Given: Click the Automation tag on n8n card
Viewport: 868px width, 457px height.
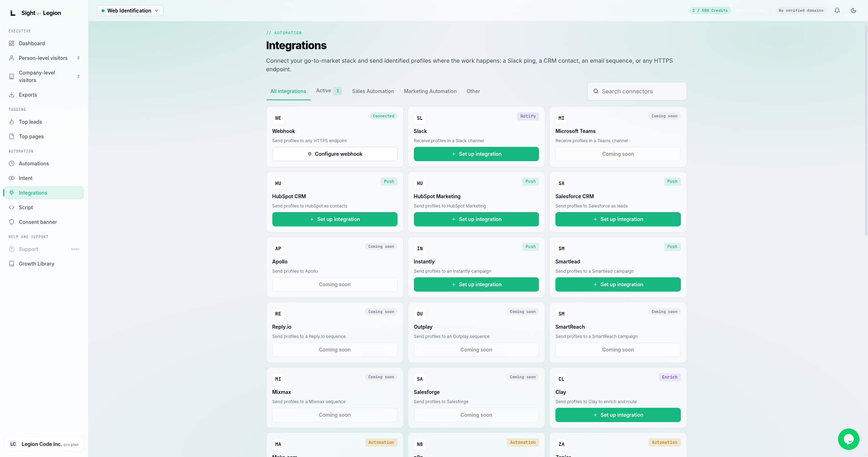Looking at the screenshot, I should (523, 442).
